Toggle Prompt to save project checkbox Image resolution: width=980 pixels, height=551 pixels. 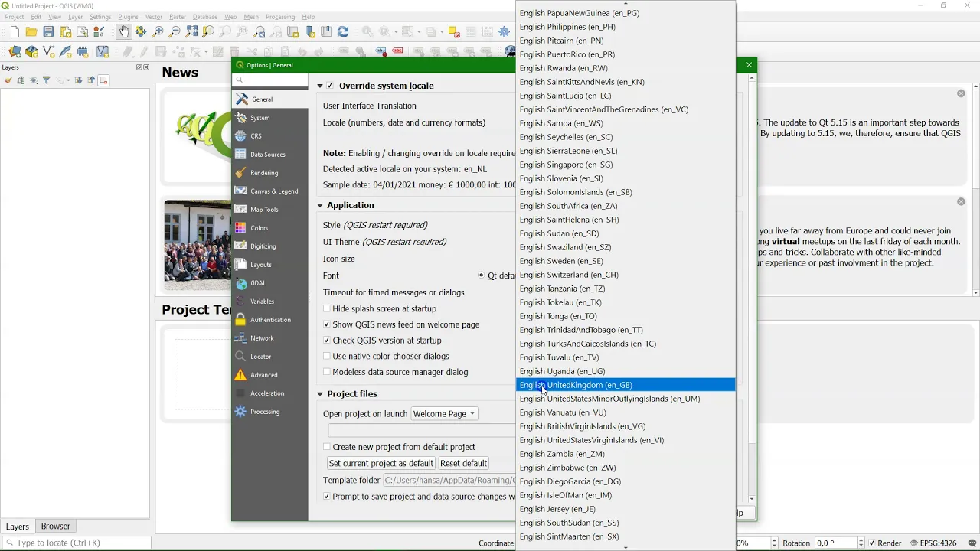tap(327, 497)
